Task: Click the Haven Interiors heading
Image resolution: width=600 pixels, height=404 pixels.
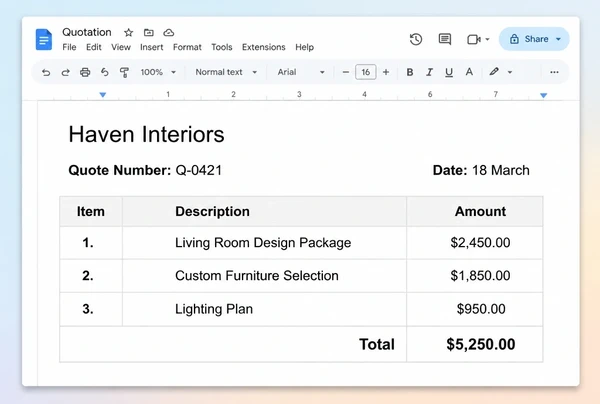Action: pos(146,134)
